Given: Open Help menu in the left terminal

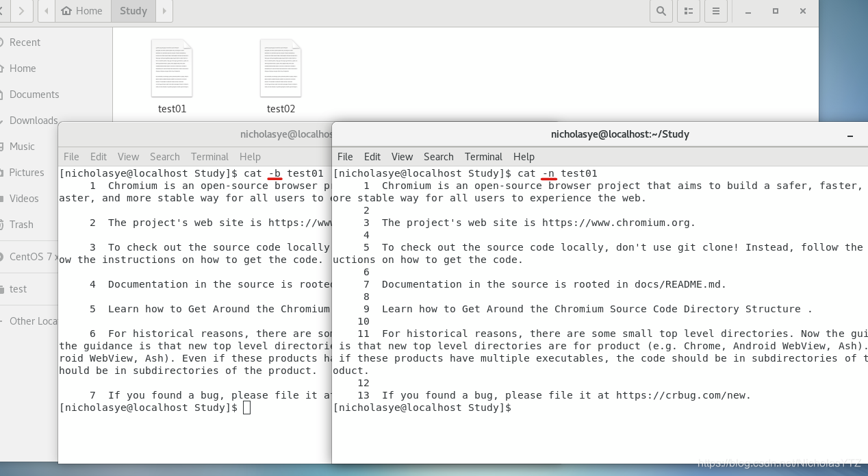Looking at the screenshot, I should tap(250, 157).
